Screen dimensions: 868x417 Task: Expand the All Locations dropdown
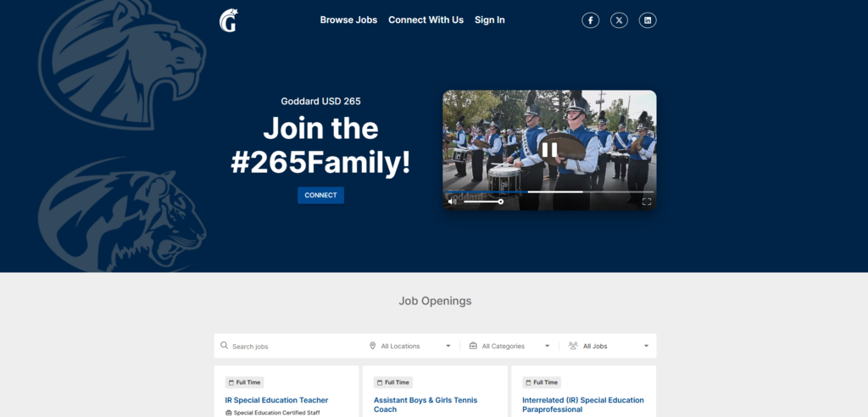pyautogui.click(x=411, y=346)
